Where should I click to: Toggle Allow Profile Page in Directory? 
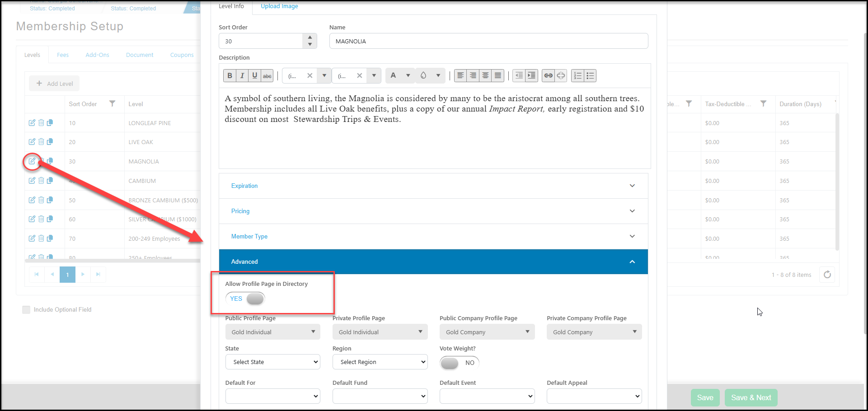(x=245, y=299)
